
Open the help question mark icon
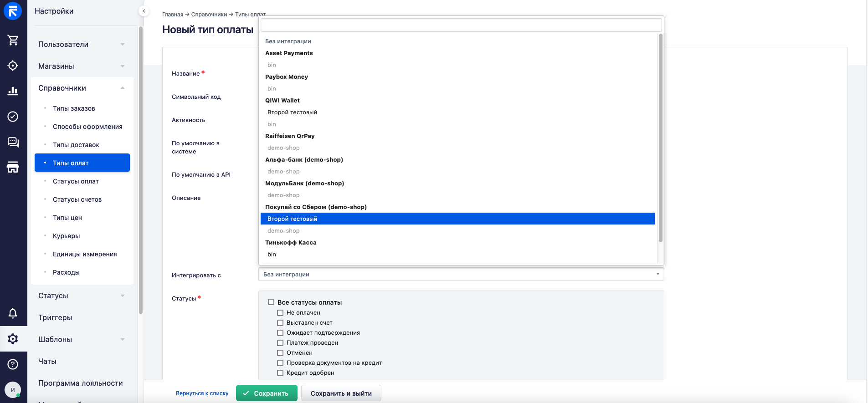pyautogui.click(x=13, y=364)
